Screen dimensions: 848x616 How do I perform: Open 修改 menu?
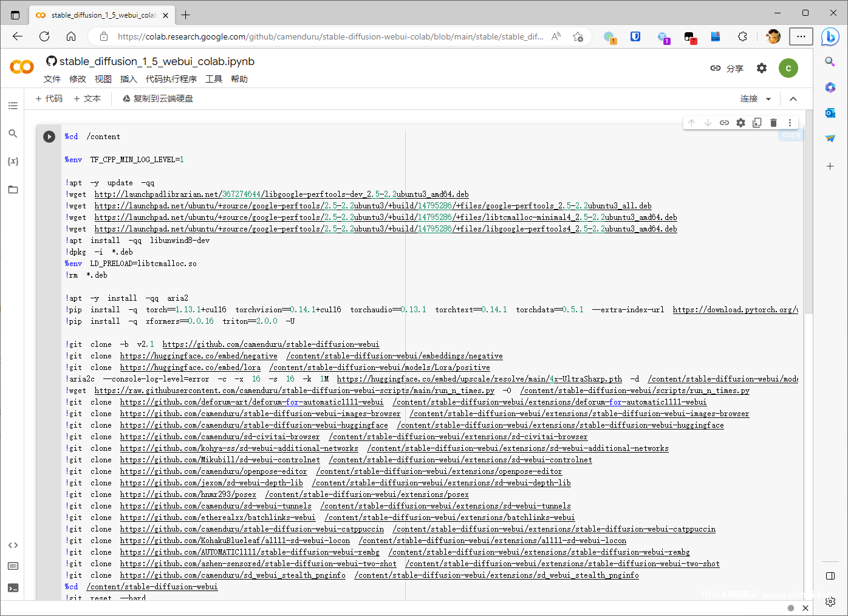click(78, 79)
